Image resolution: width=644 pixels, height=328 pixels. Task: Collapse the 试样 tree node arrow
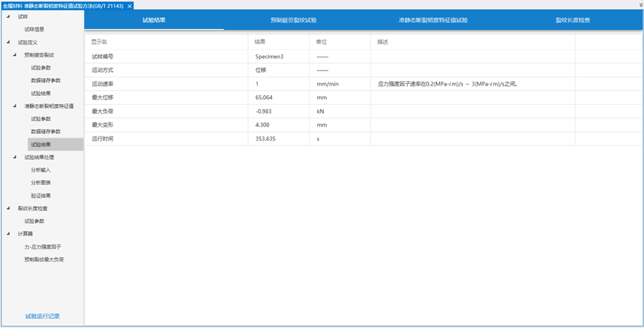8,16
